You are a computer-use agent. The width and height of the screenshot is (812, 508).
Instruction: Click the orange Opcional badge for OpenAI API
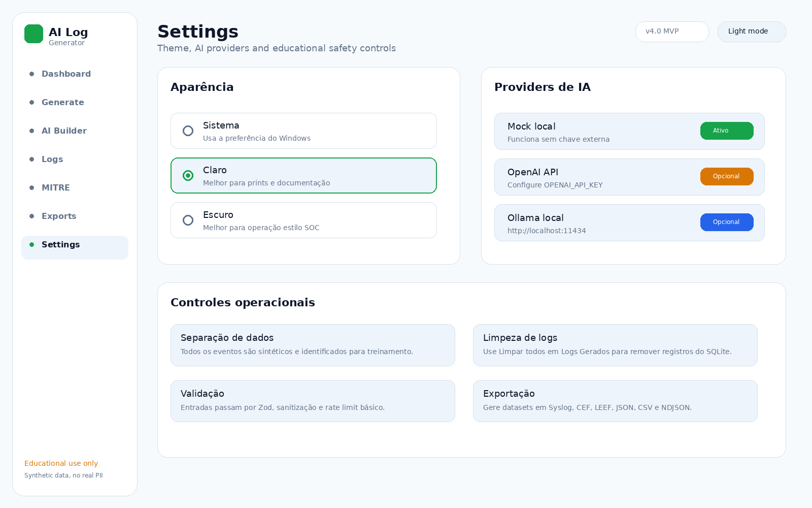click(x=727, y=176)
